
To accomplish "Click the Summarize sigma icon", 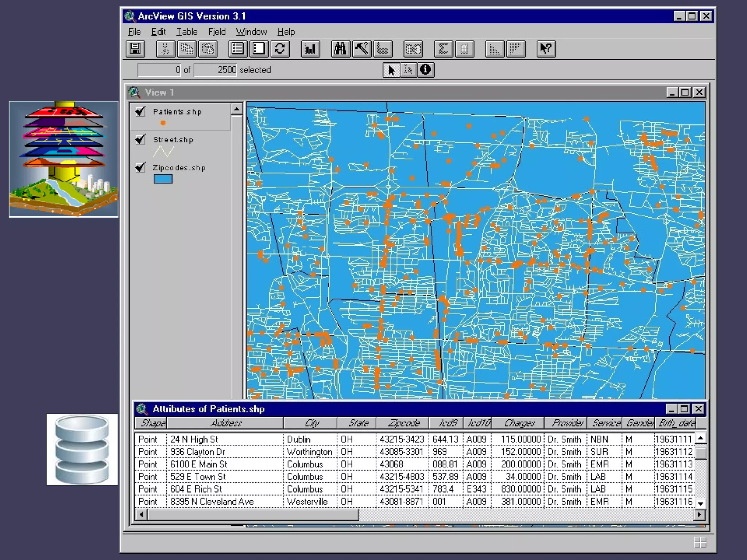I will [443, 49].
